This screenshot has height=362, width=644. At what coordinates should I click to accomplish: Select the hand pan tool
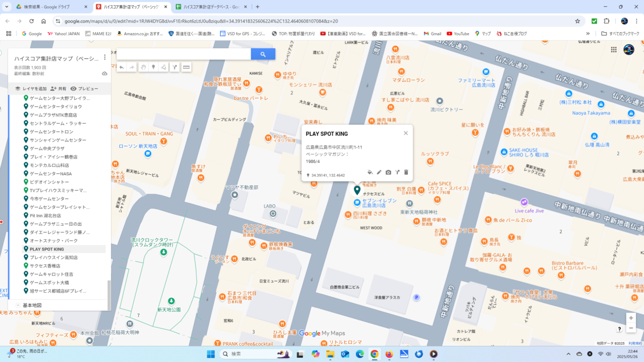point(143,68)
